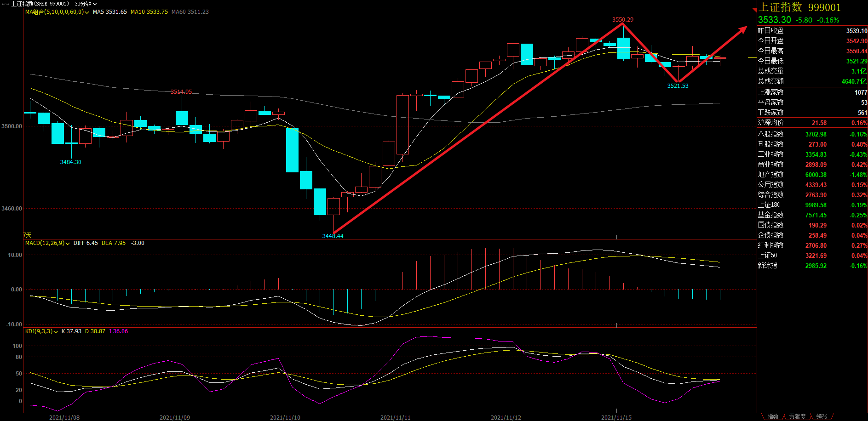868x421 pixels.
Task: Click the link chain icon beside 上证指数
Action: click(x=6, y=4)
